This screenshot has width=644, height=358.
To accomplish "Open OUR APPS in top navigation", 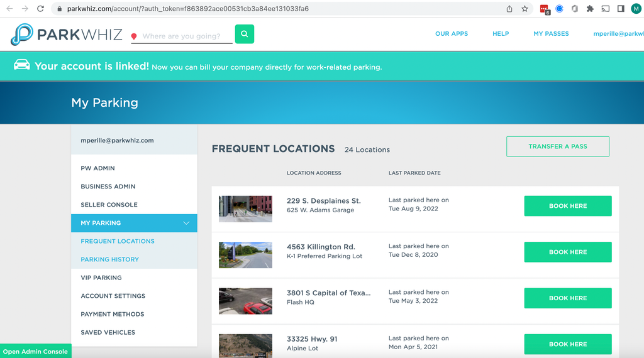I will [x=452, y=34].
